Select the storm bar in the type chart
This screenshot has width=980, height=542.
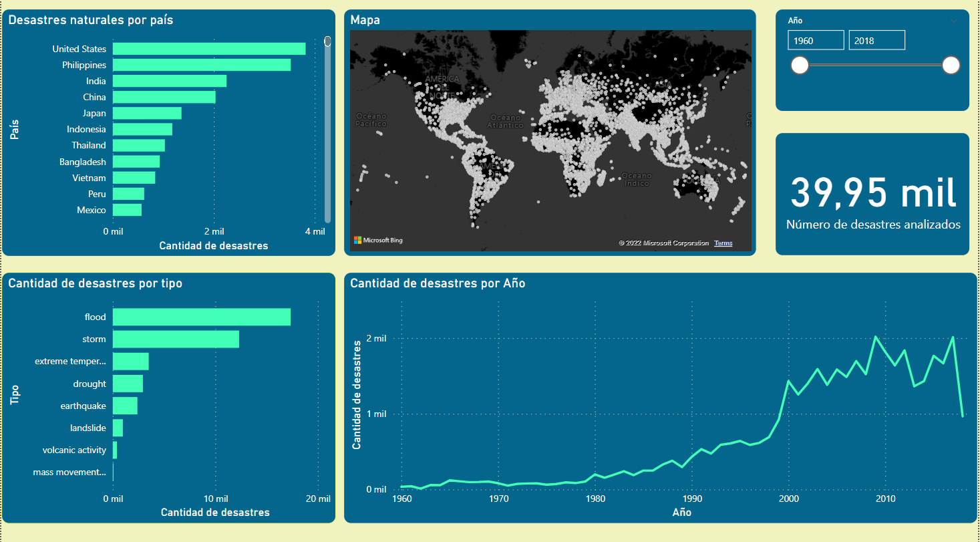(x=175, y=339)
